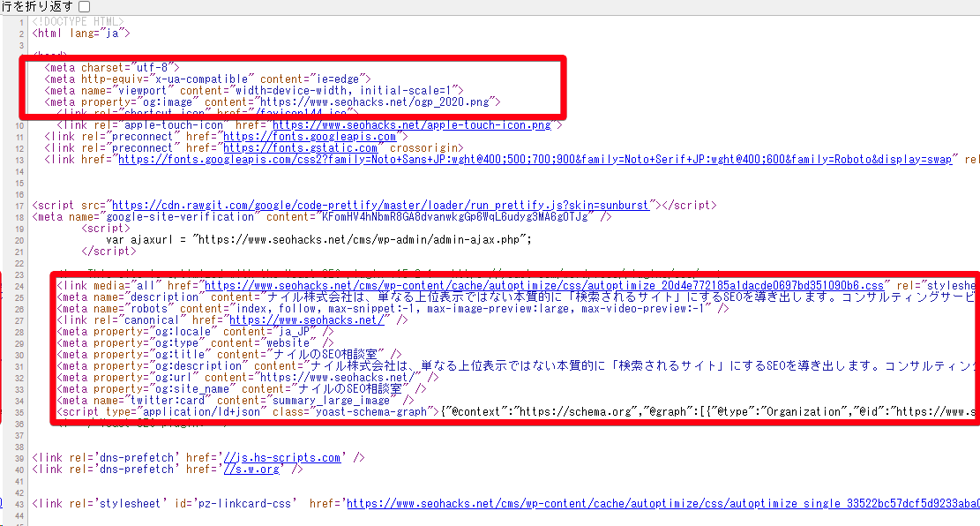The image size is (980, 526).
Task: Click the viewport meta tag line
Action: click(254, 91)
